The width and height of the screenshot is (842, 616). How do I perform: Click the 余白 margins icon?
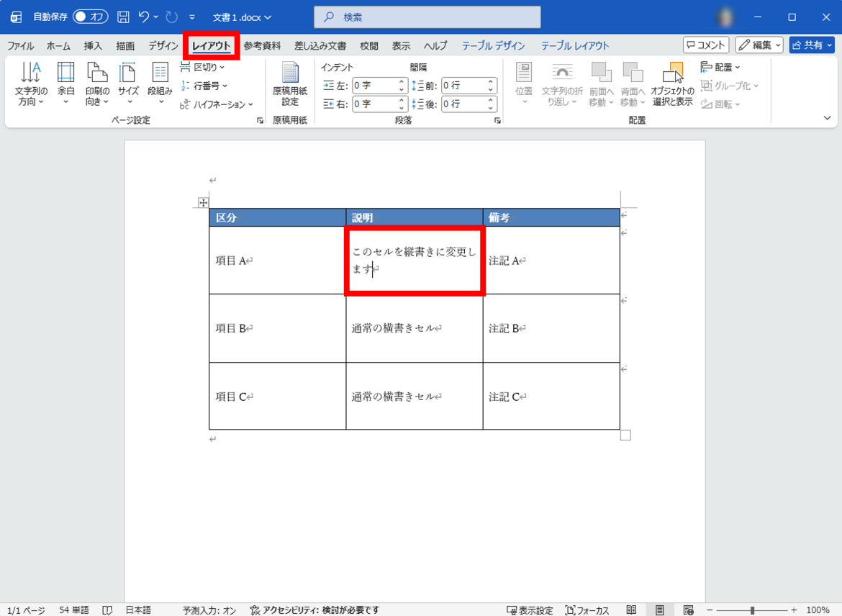click(x=65, y=83)
